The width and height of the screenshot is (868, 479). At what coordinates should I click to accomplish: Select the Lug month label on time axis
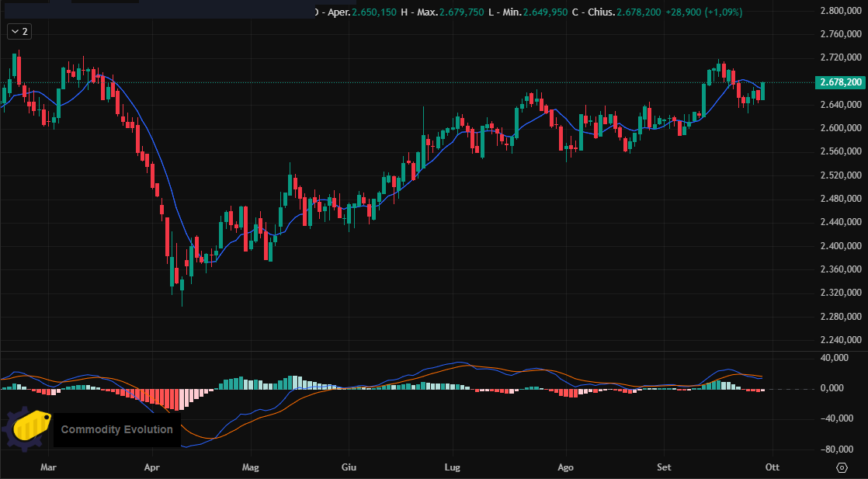click(x=453, y=467)
